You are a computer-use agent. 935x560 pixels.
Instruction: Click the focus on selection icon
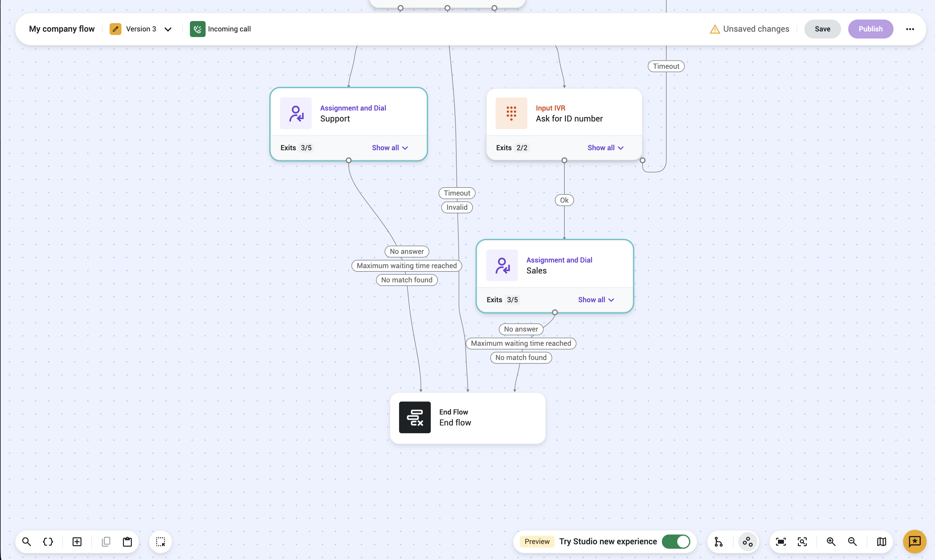tap(802, 542)
